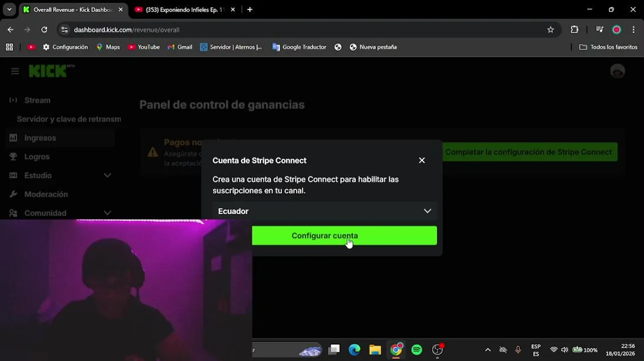Click the battery 100% indicator
This screenshot has width=644, height=361.
[585, 350]
